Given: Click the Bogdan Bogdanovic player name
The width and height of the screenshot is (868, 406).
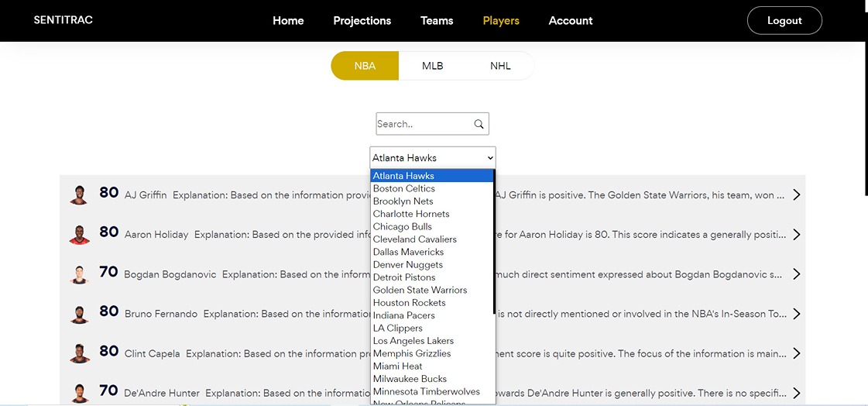Looking at the screenshot, I should point(170,275).
